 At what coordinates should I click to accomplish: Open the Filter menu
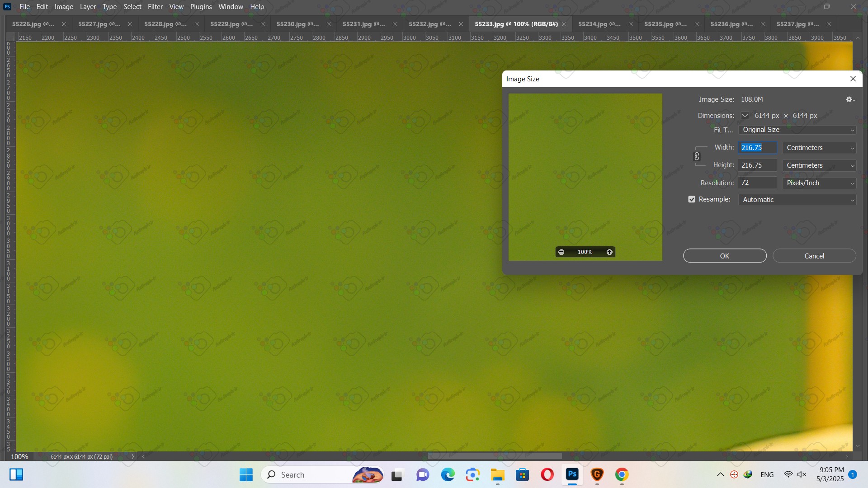[x=155, y=7]
